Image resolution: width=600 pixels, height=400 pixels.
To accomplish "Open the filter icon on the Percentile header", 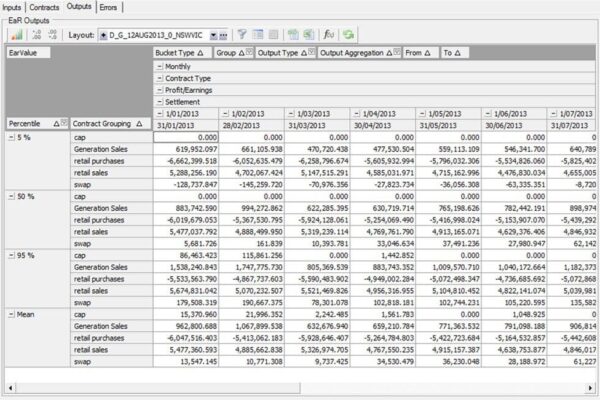I will tap(64, 122).
